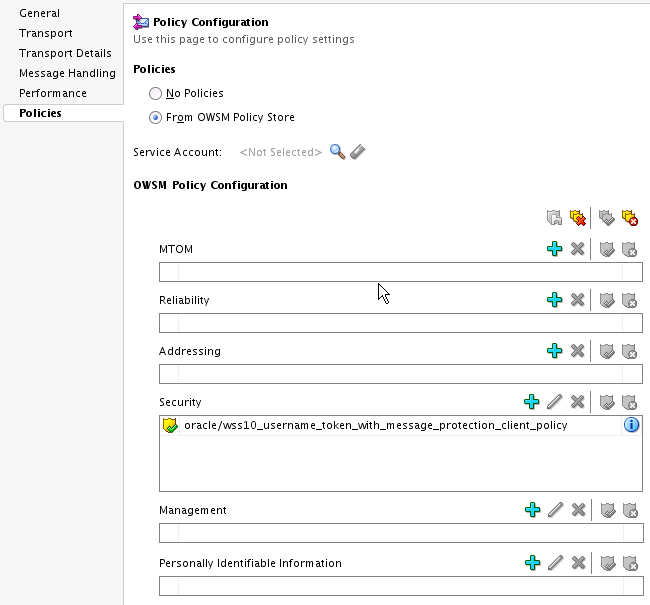Clear Service Account with eraser icon
Viewport: 650px width, 605px height.
click(357, 152)
